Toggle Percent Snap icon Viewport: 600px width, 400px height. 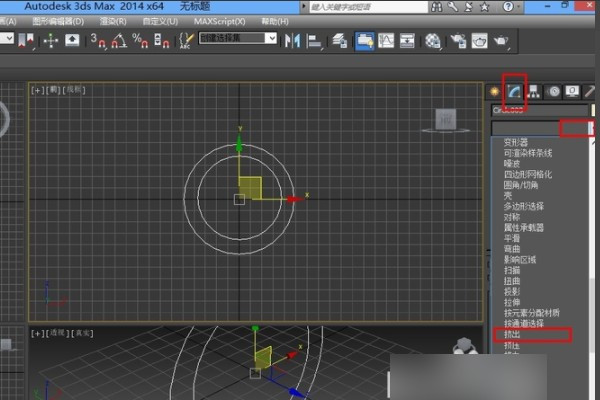[x=140, y=40]
